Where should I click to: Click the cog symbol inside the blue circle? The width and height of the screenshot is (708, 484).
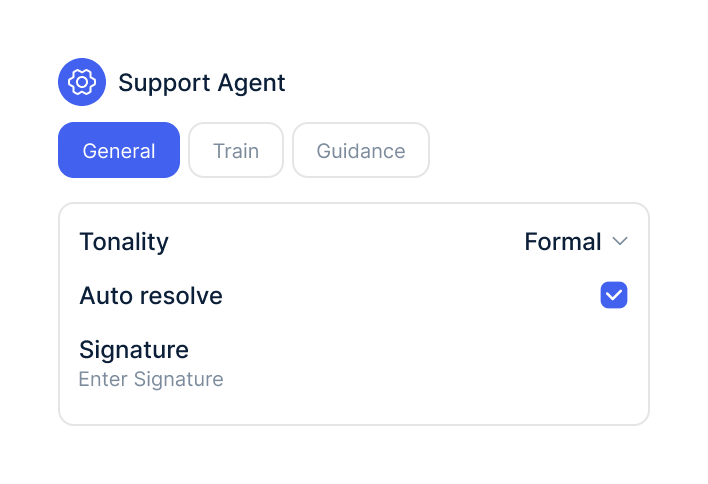(82, 82)
